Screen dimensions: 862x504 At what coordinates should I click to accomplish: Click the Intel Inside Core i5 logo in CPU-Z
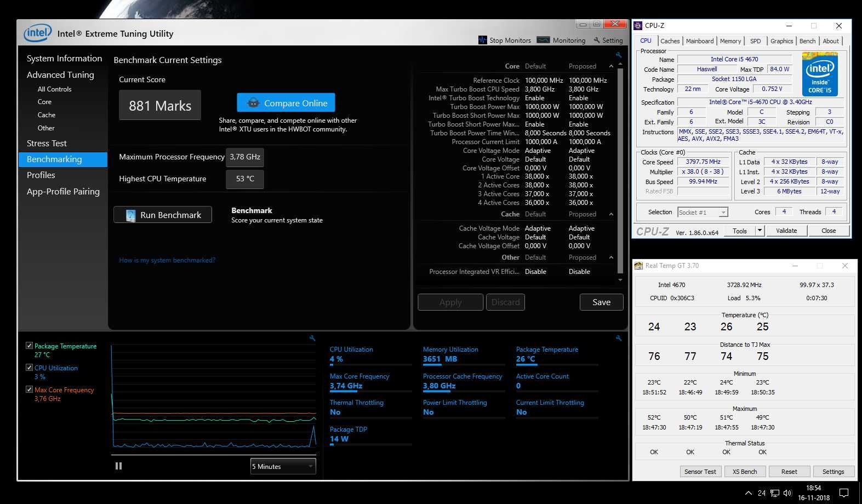pos(820,74)
